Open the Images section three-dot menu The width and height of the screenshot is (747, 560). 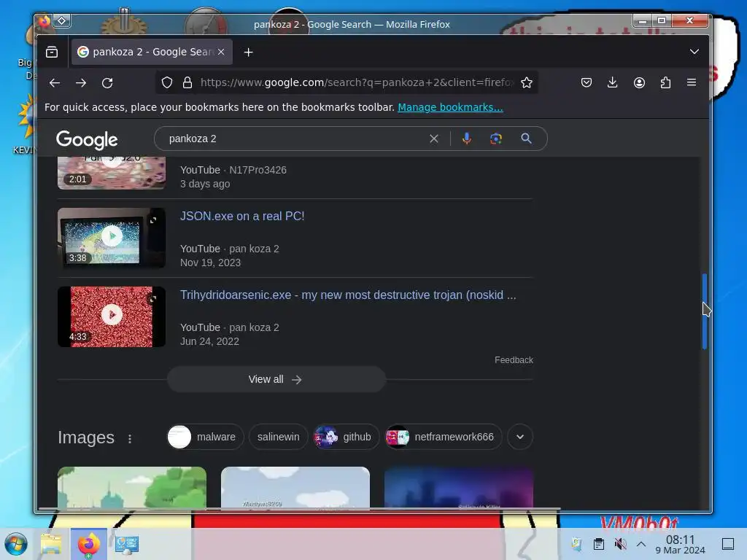pyautogui.click(x=130, y=438)
